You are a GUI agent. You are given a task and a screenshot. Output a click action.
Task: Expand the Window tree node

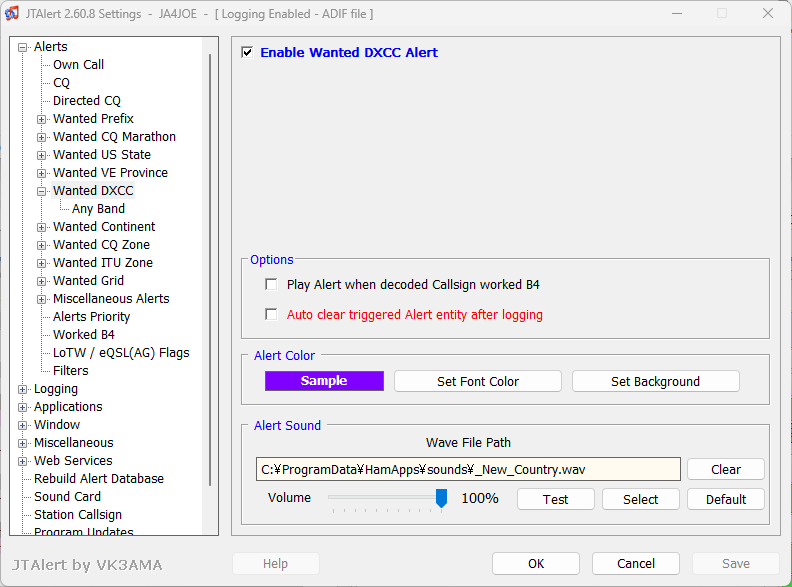click(22, 425)
